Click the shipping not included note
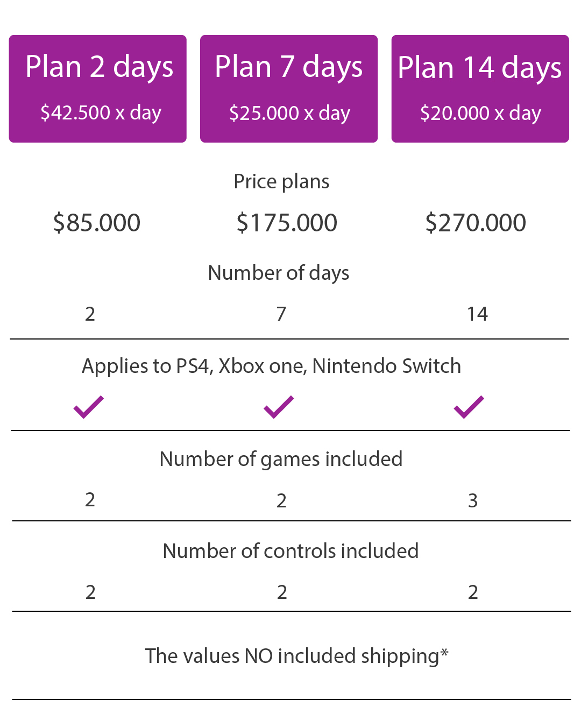Image resolution: width=581 pixels, height=728 pixels. pyautogui.click(x=296, y=656)
